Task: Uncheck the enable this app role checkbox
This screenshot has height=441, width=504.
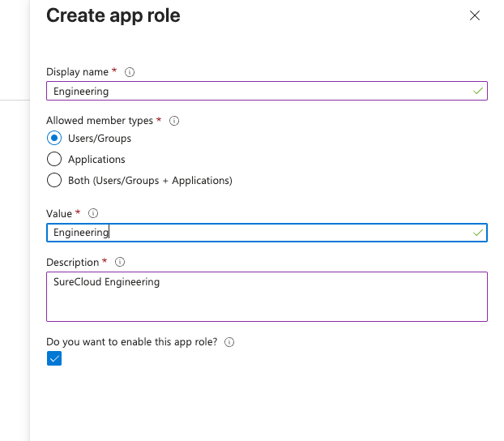Action: [54, 359]
